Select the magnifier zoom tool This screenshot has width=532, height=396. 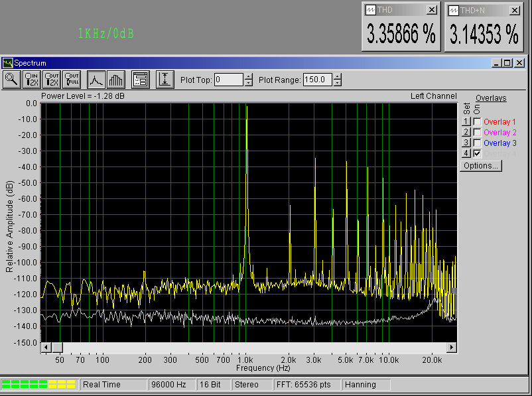click(12, 80)
